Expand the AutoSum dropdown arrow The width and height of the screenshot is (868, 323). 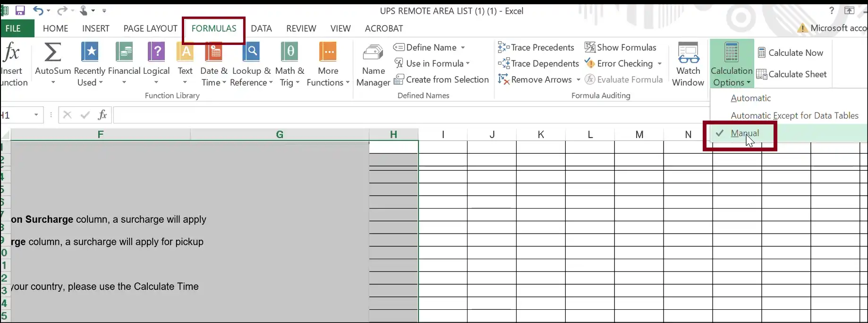(x=53, y=82)
